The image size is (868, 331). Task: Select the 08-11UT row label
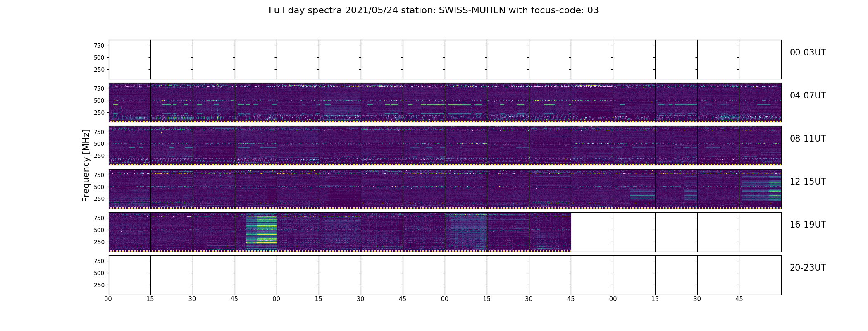[x=808, y=139]
